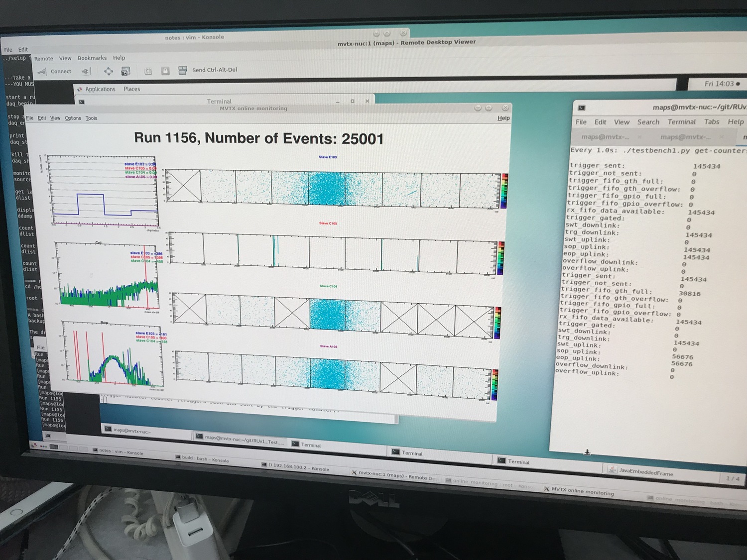Screen dimensions: 747x560
Task: Select maps@mvtx-nuc:~/git/RUv1_Test taskbar entry
Action: (x=241, y=439)
